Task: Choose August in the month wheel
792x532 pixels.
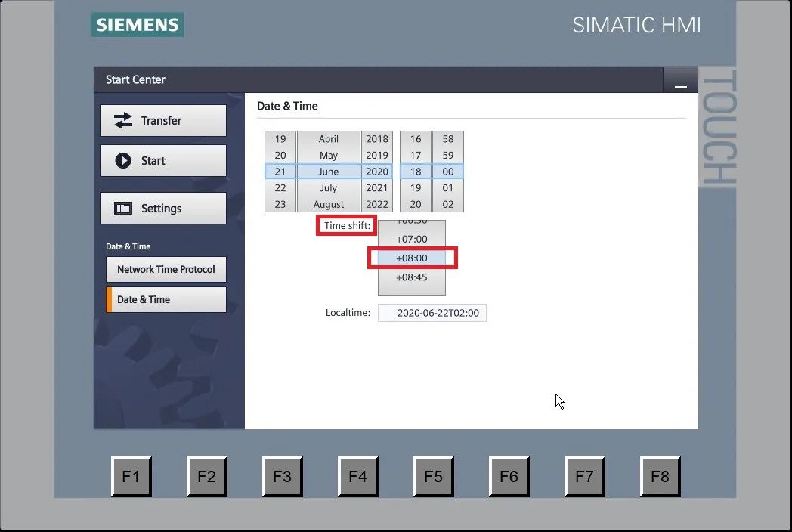Action: (x=328, y=204)
